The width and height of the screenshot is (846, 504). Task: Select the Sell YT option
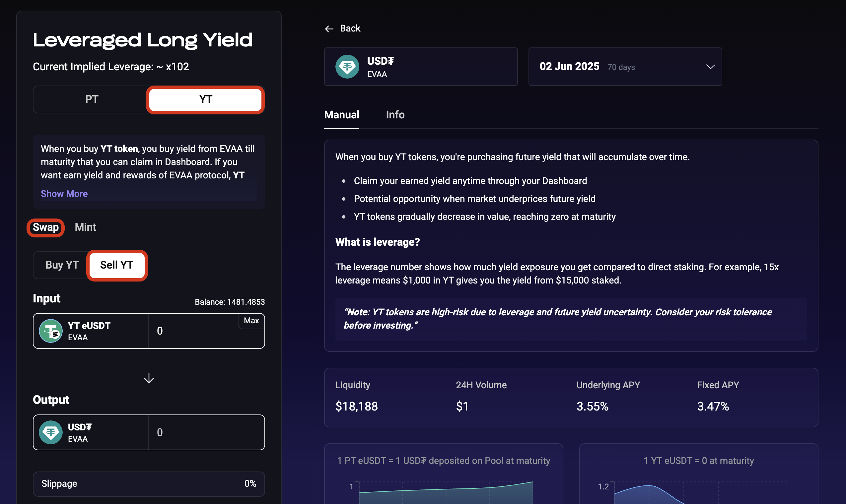pyautogui.click(x=116, y=265)
